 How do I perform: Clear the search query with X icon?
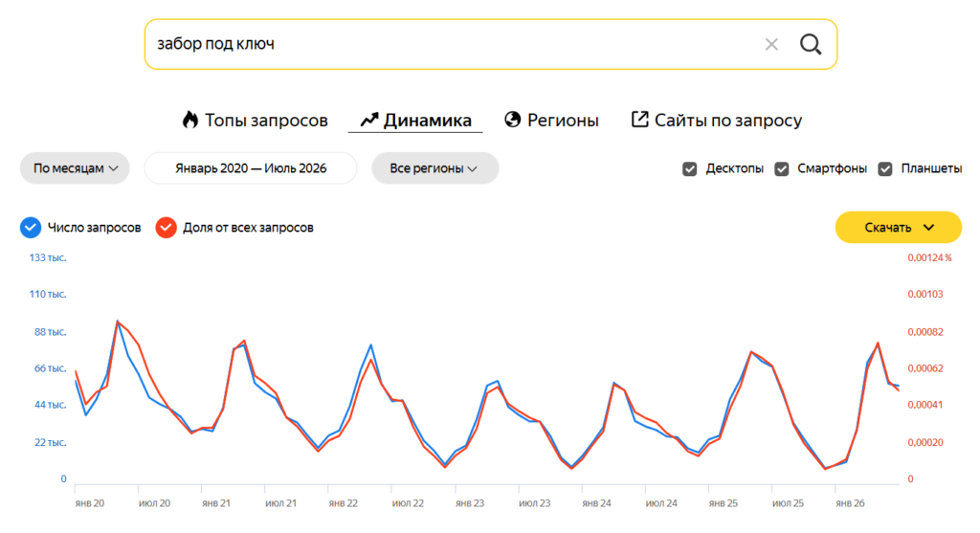pos(771,44)
